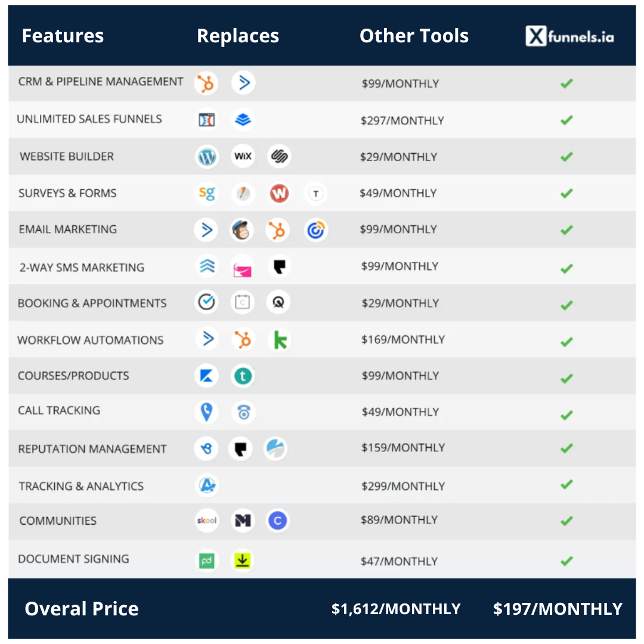Click the Features column header
This screenshot has width=644, height=644.
[63, 36]
